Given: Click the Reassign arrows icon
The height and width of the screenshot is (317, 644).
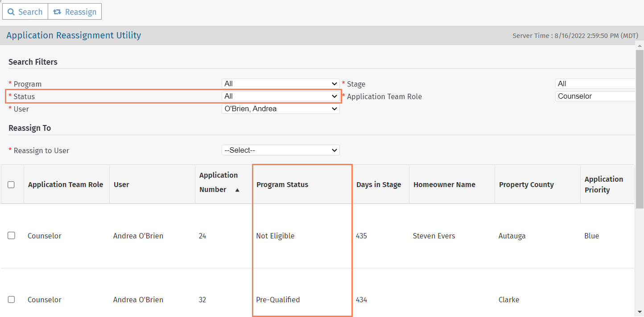Looking at the screenshot, I should point(57,12).
